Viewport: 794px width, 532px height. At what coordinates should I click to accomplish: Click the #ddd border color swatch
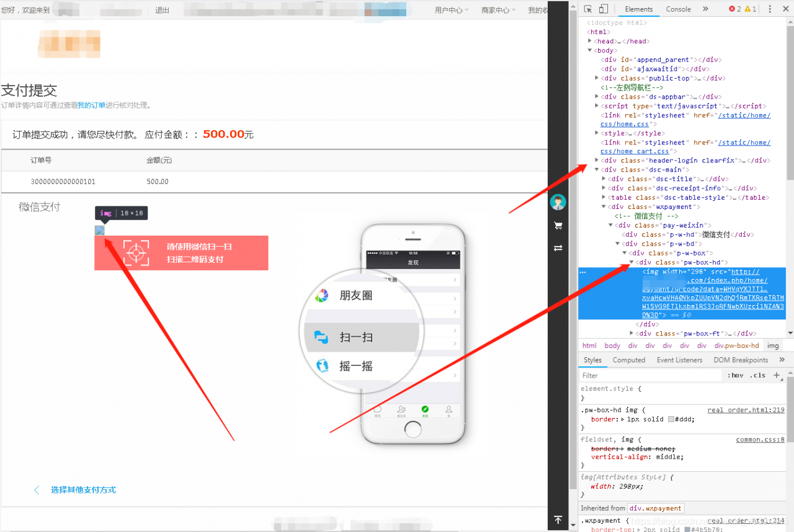tap(671, 419)
